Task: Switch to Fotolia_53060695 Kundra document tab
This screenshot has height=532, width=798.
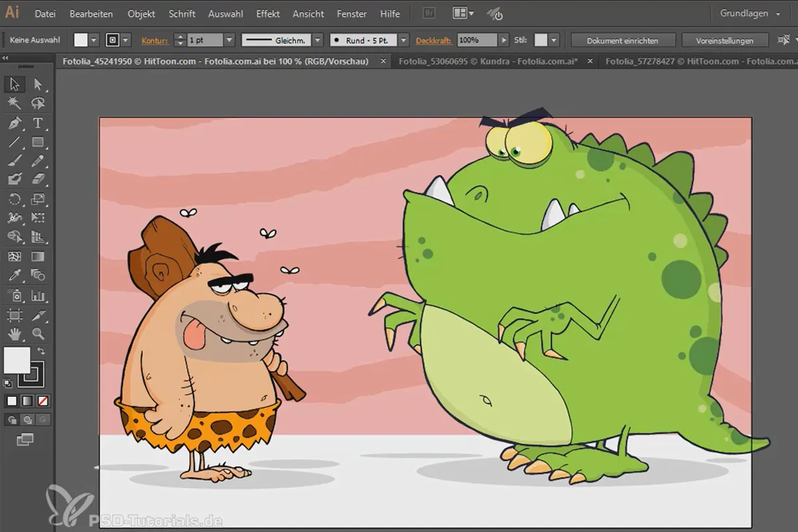Action: tap(487, 61)
